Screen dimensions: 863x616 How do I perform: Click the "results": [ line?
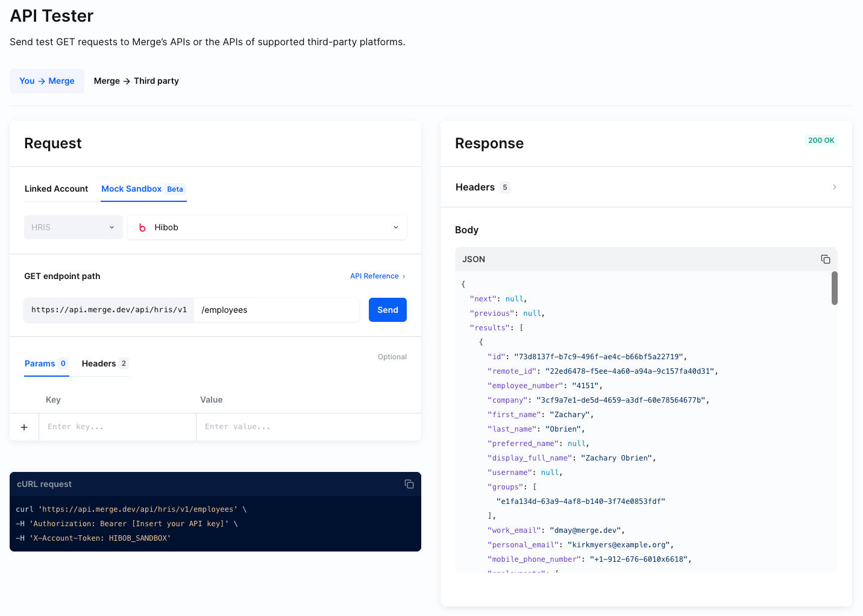(x=497, y=328)
